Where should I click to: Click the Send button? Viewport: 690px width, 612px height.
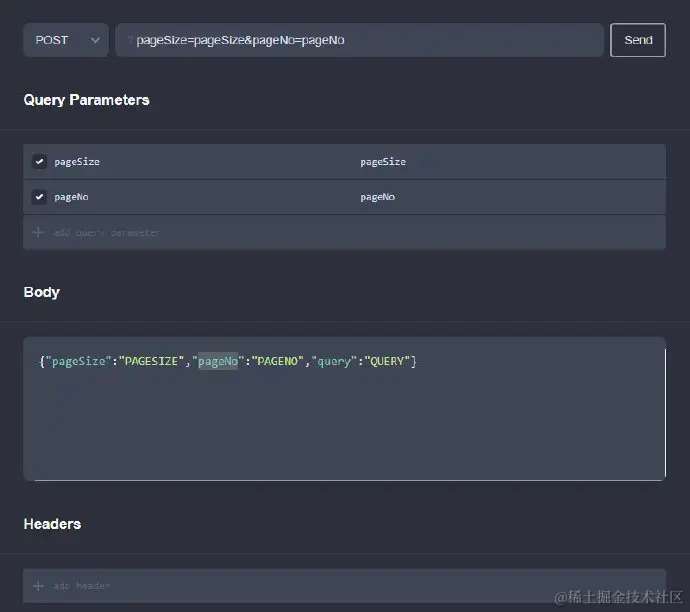coord(638,40)
